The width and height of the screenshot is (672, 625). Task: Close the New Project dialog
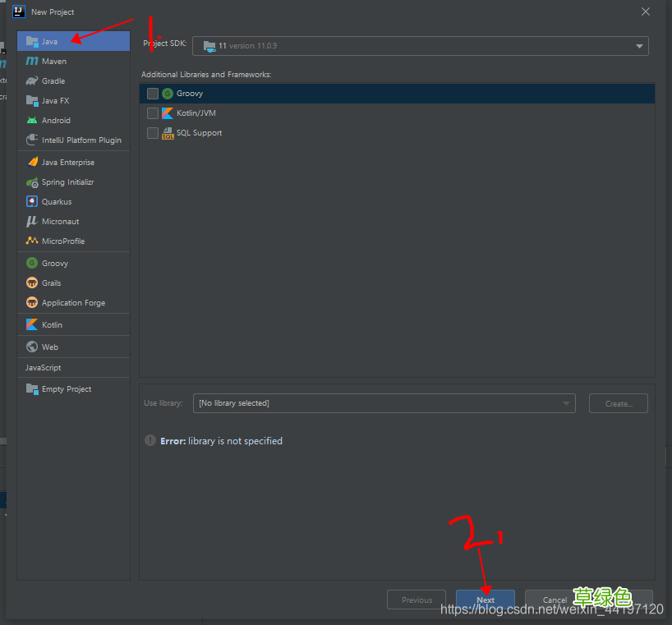tap(646, 11)
